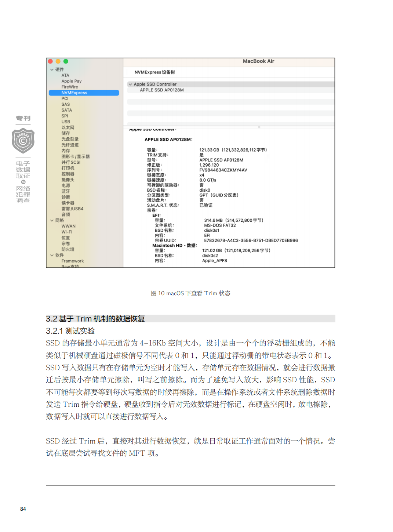Open the 音频 entry

click(66, 214)
